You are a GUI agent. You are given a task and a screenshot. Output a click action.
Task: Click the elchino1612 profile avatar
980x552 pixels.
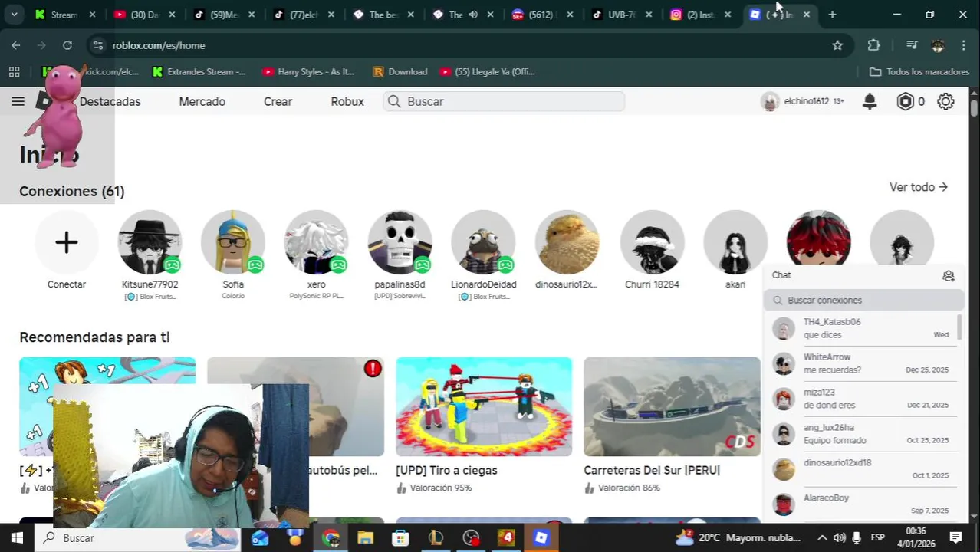[770, 101]
